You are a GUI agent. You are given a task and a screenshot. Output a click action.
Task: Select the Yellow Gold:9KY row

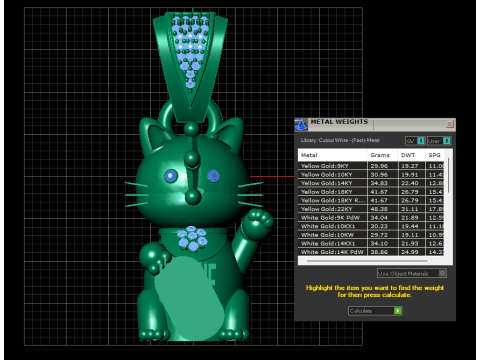pos(371,166)
